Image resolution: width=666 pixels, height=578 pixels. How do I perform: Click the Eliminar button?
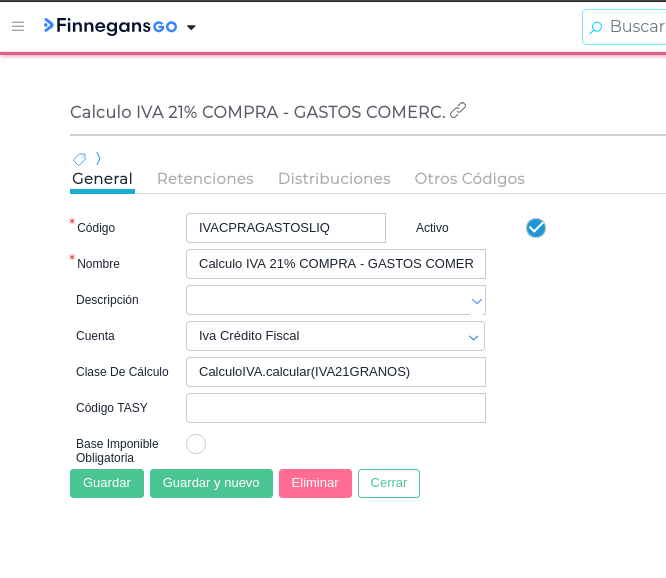[x=315, y=483]
